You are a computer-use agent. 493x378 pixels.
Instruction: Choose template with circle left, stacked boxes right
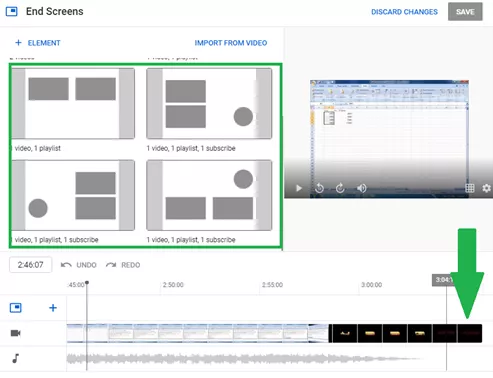[73, 195]
